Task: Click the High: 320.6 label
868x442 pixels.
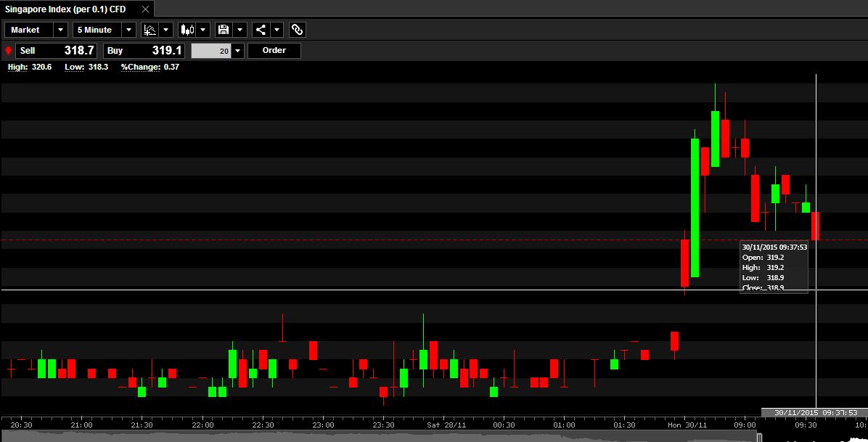Action: 30,67
